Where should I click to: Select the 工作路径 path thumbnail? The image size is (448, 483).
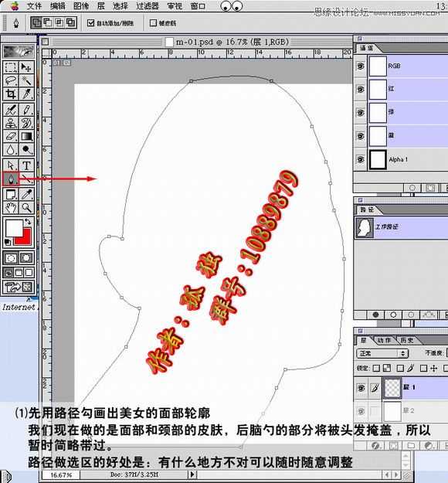tap(365, 227)
